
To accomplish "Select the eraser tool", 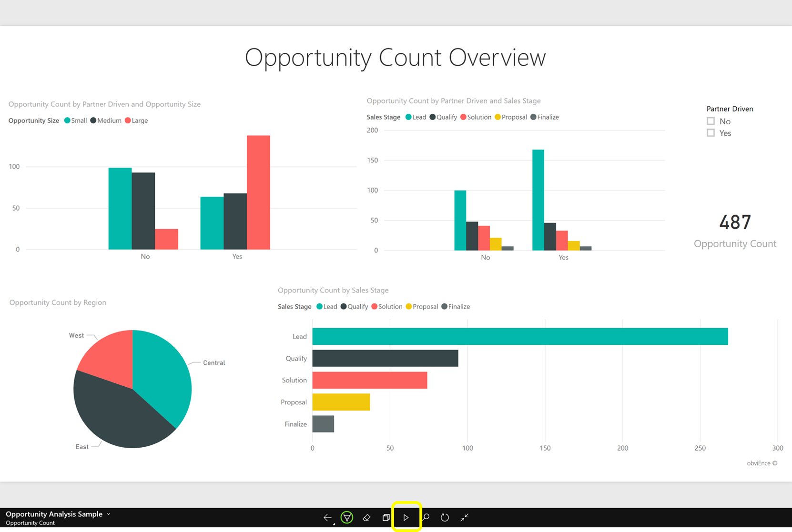I will pos(366,518).
